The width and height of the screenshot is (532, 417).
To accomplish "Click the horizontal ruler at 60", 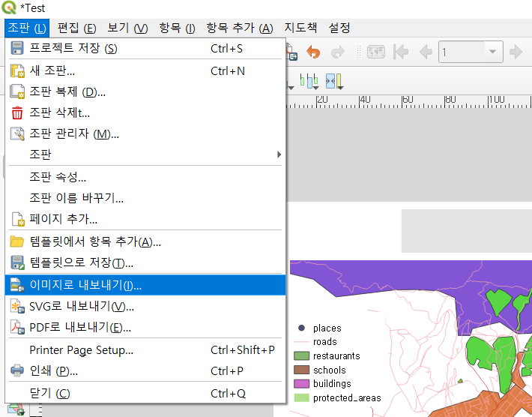I will (x=407, y=100).
